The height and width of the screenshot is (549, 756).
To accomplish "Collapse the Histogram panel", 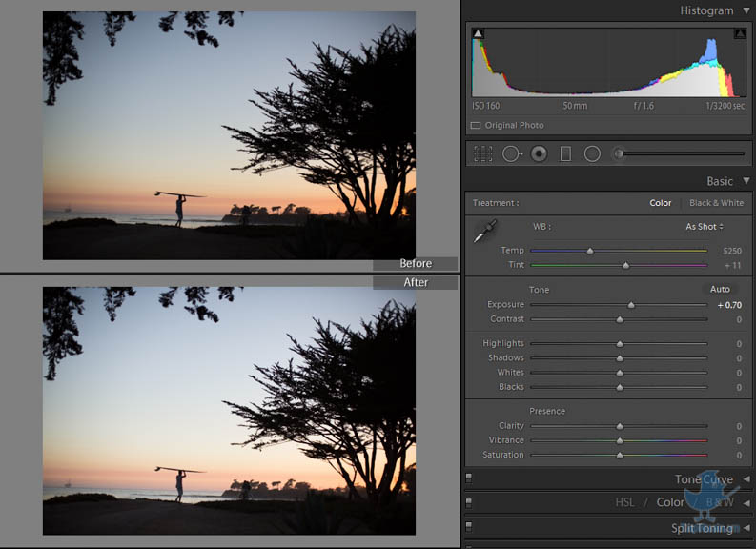I will [x=745, y=10].
